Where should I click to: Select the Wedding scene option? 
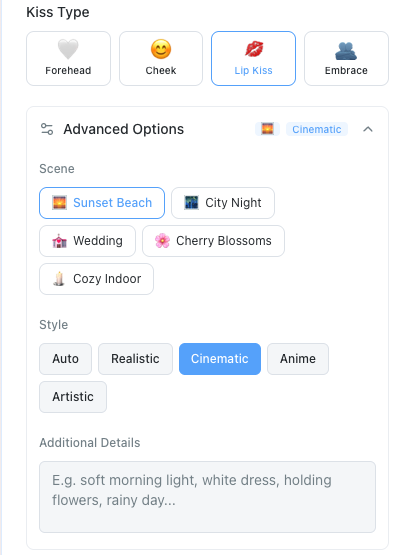point(87,241)
